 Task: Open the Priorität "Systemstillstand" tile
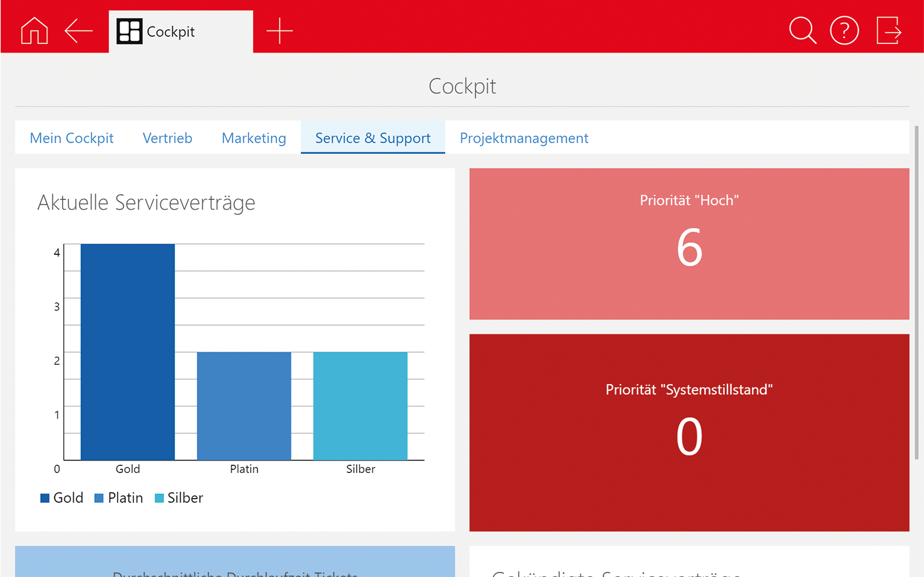(689, 433)
